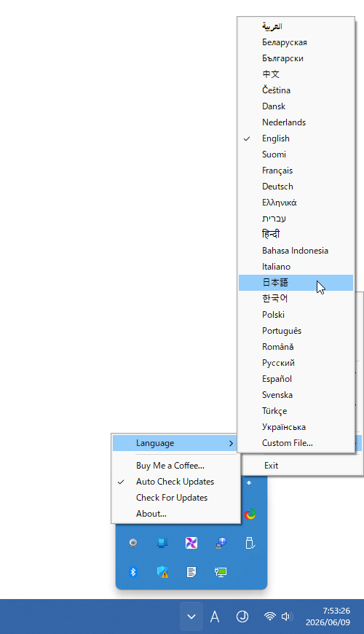Select the checked English language
This screenshot has height=634, width=364.
[x=296, y=138]
